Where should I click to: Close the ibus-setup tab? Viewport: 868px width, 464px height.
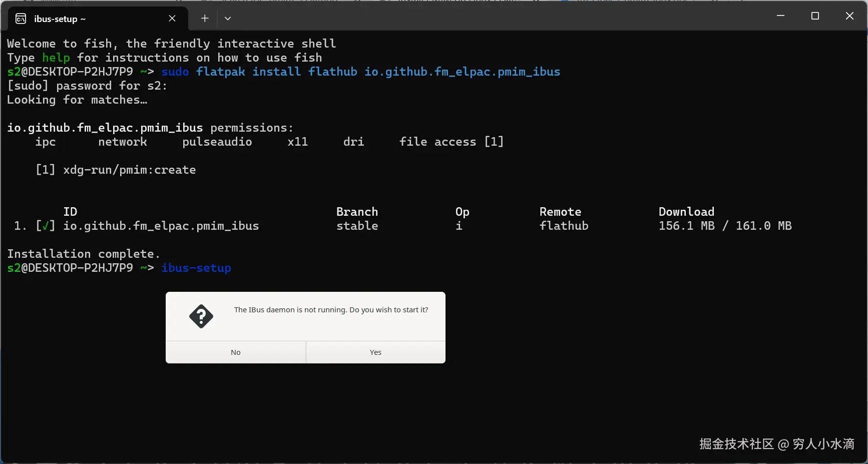172,19
